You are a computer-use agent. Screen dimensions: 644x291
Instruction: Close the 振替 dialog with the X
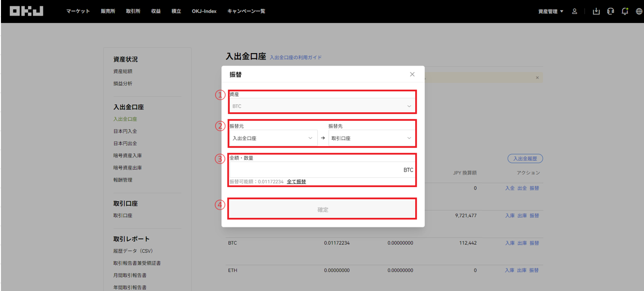[412, 75]
